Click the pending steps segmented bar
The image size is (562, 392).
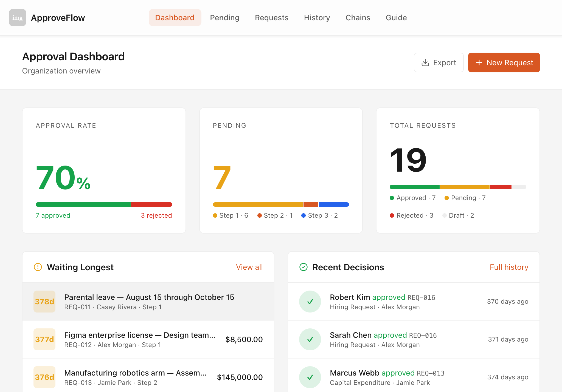281,204
